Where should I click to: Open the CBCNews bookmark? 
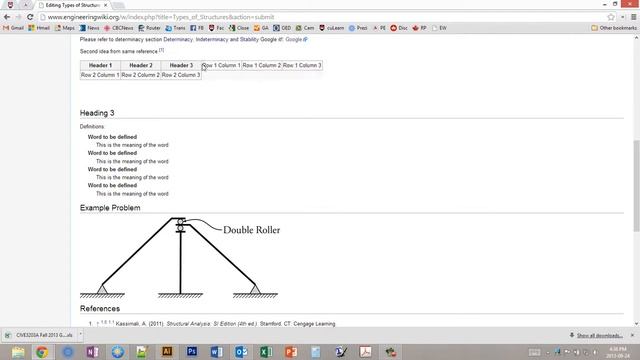click(119, 28)
